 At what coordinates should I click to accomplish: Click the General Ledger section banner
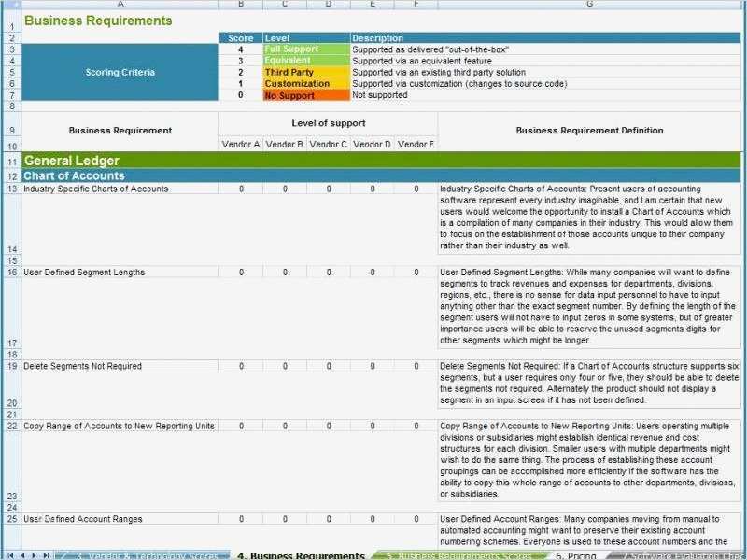(381, 161)
